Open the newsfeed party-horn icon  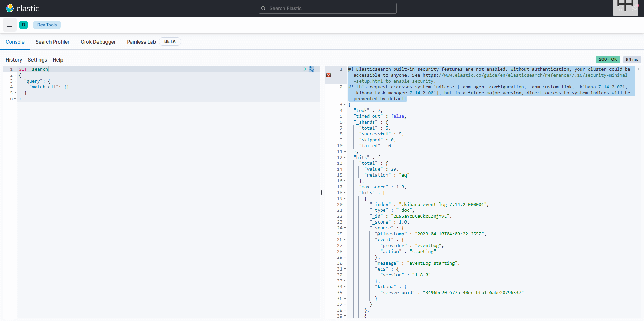[x=633, y=8]
